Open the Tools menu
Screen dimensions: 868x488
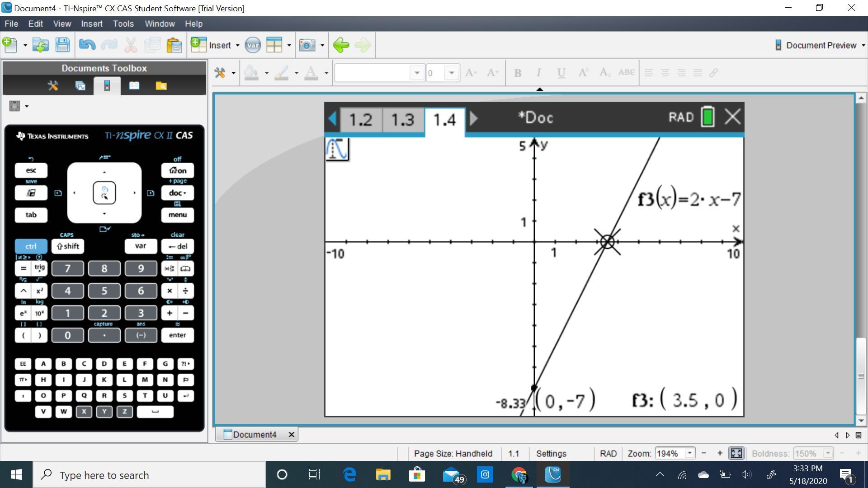click(x=123, y=23)
